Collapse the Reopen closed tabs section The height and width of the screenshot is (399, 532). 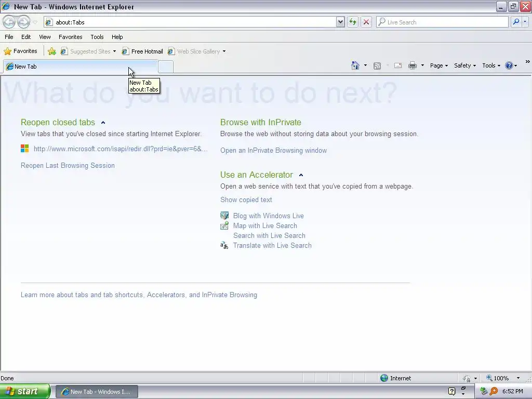(x=103, y=123)
